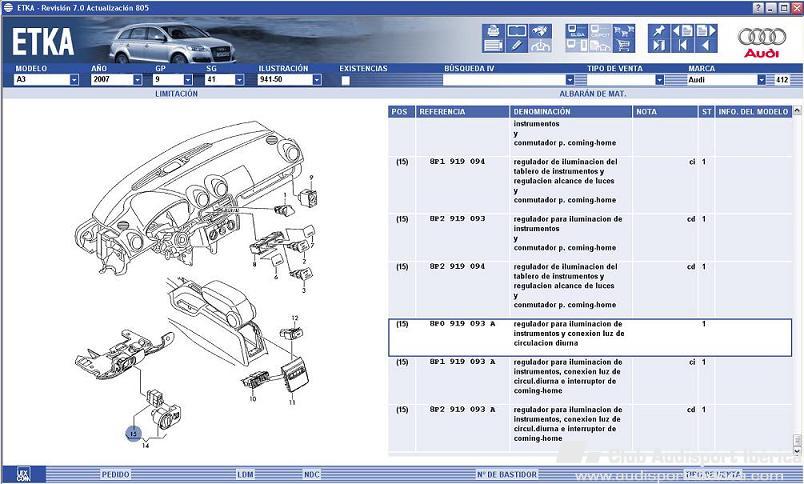Click the shopping cart icon
The width and height of the screenshot is (804, 484).
point(624,45)
